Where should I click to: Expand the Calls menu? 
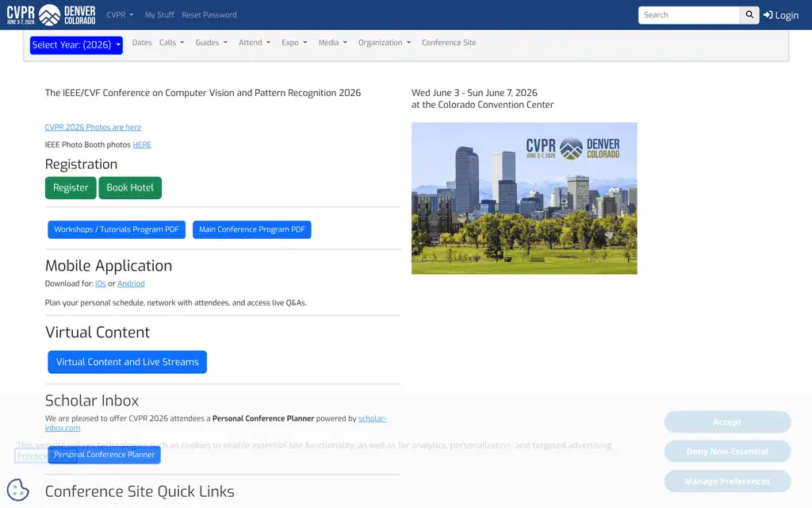coord(171,43)
